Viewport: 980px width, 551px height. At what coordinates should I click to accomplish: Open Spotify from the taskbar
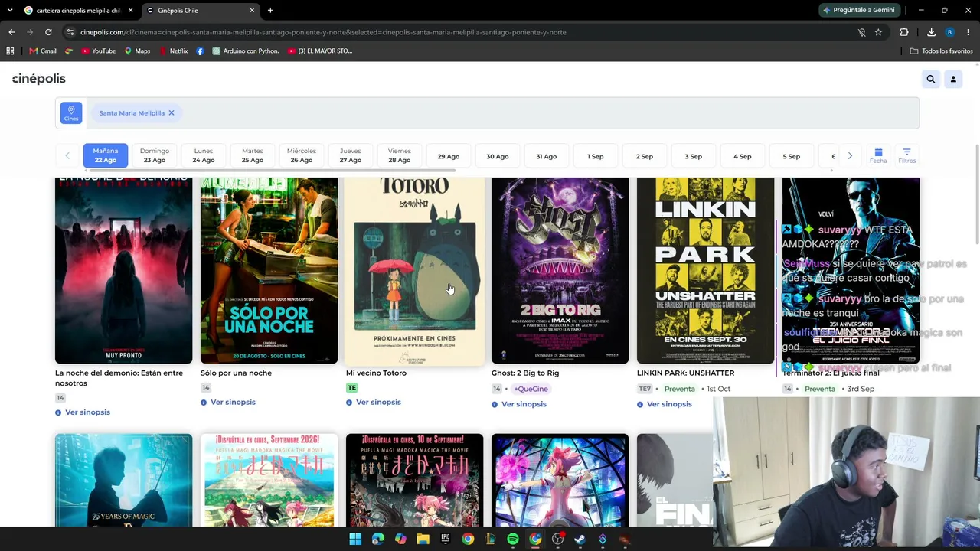(x=513, y=540)
